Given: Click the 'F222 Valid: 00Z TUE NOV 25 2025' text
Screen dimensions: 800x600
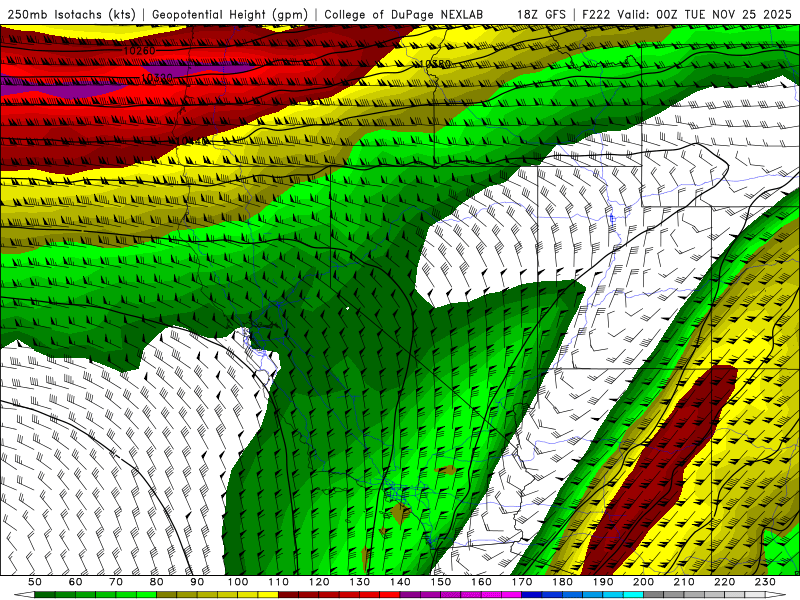Looking at the screenshot, I should pos(687,14).
